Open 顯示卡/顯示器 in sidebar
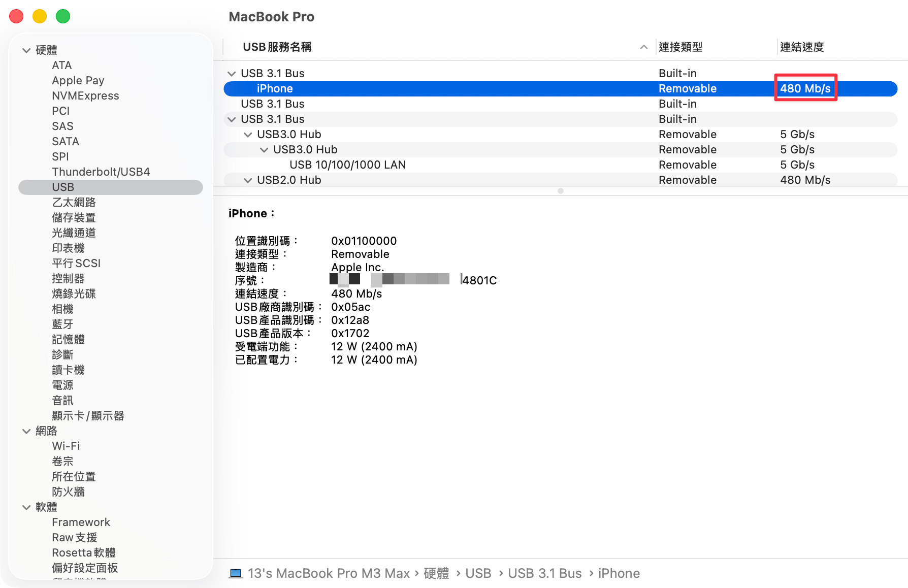The width and height of the screenshot is (908, 588). tap(88, 416)
